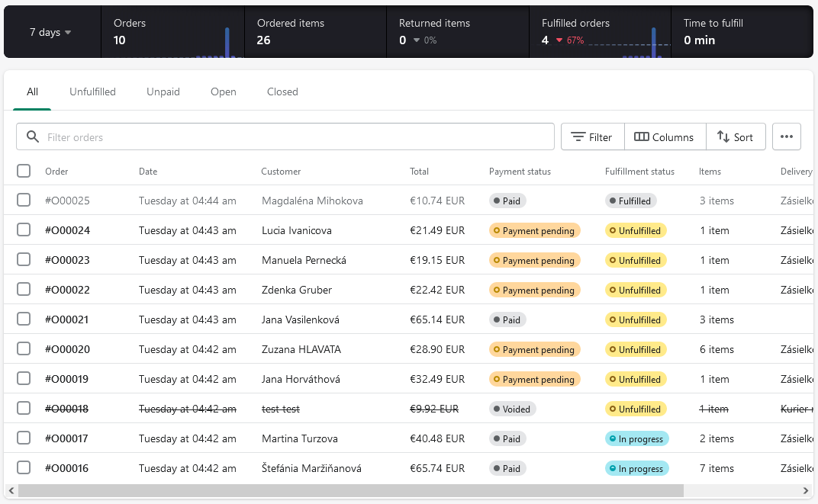The height and width of the screenshot is (504, 818).
Task: Switch to the Unfulfilled tab
Action: (x=92, y=91)
